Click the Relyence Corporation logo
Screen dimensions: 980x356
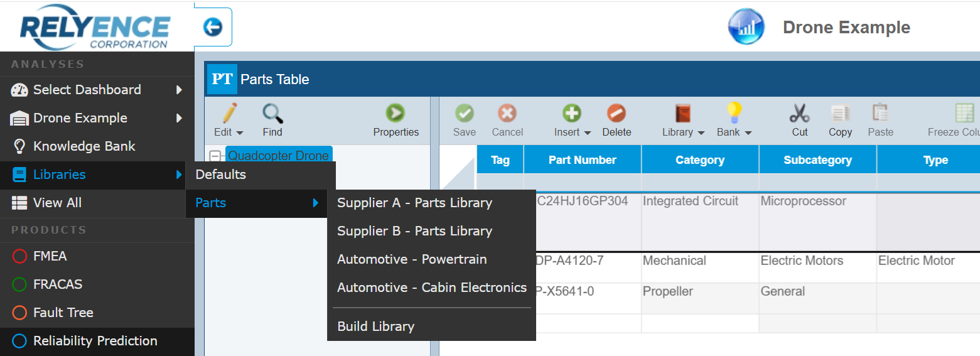95,26
